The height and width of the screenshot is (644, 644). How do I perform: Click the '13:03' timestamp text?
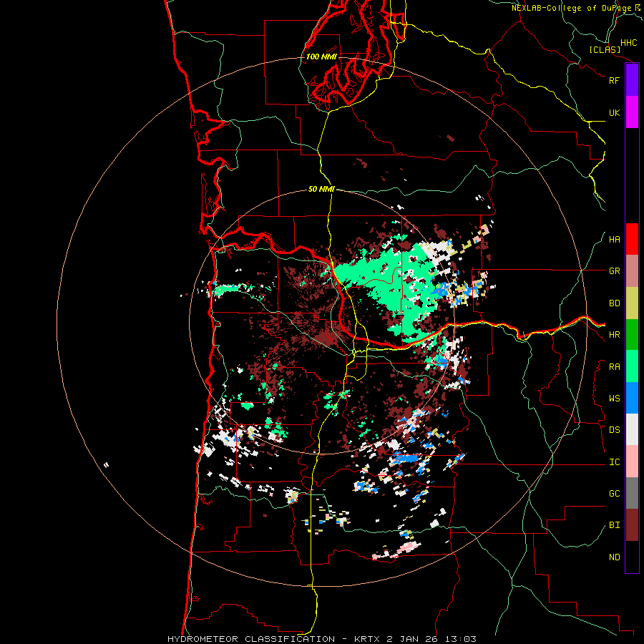click(x=460, y=639)
